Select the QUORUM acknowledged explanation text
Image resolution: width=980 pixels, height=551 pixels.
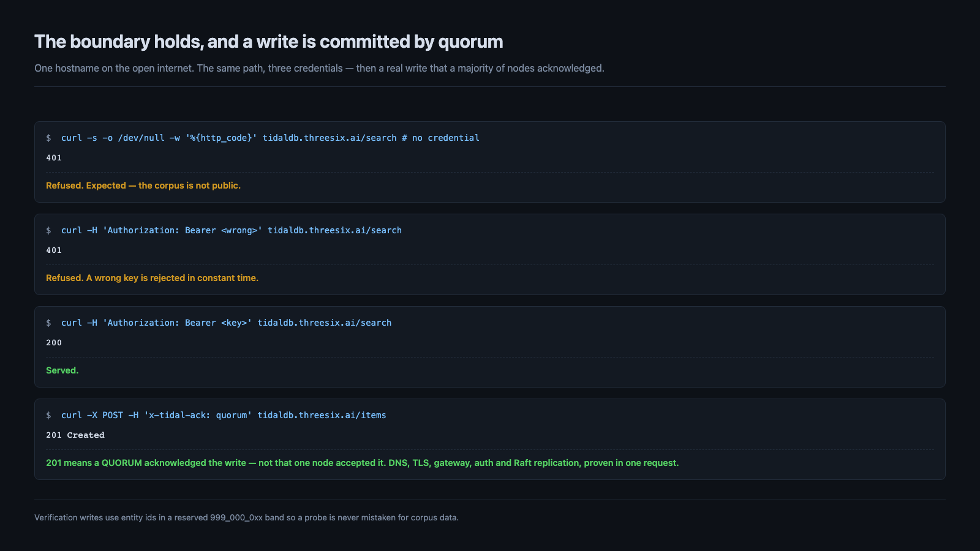(362, 463)
